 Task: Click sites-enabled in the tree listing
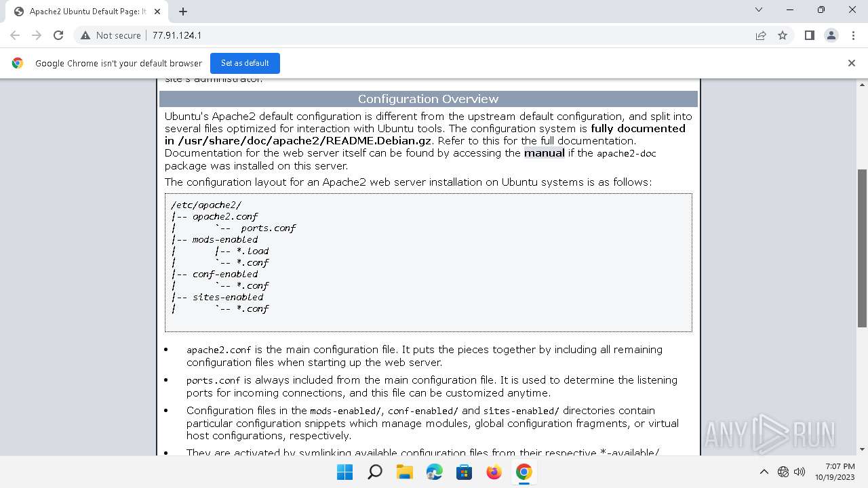[x=228, y=297]
